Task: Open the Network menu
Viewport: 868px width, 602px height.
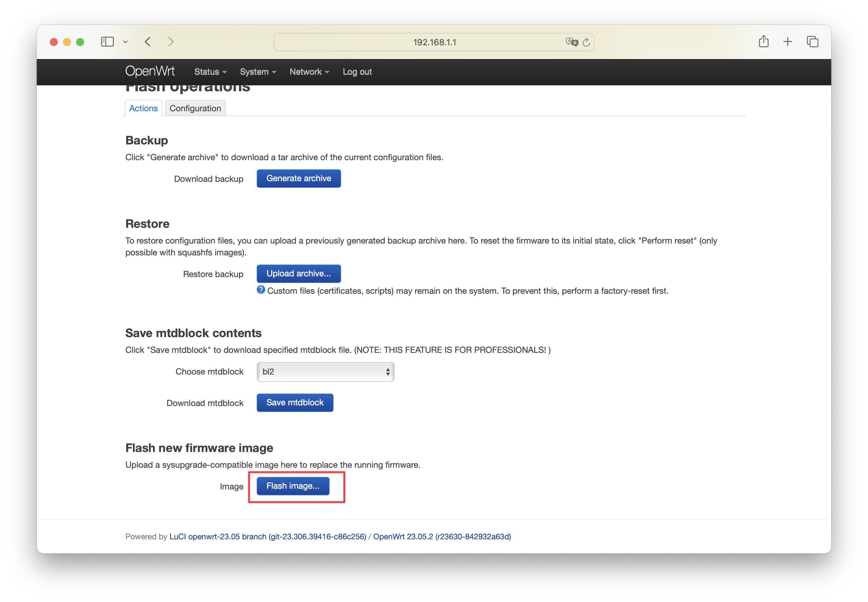Action: (309, 72)
